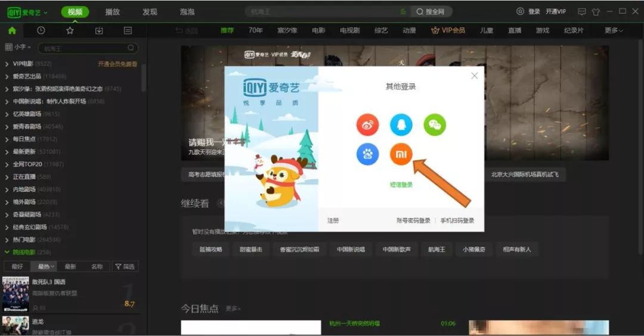Click orange 开通会员免费看 link

click(117, 64)
